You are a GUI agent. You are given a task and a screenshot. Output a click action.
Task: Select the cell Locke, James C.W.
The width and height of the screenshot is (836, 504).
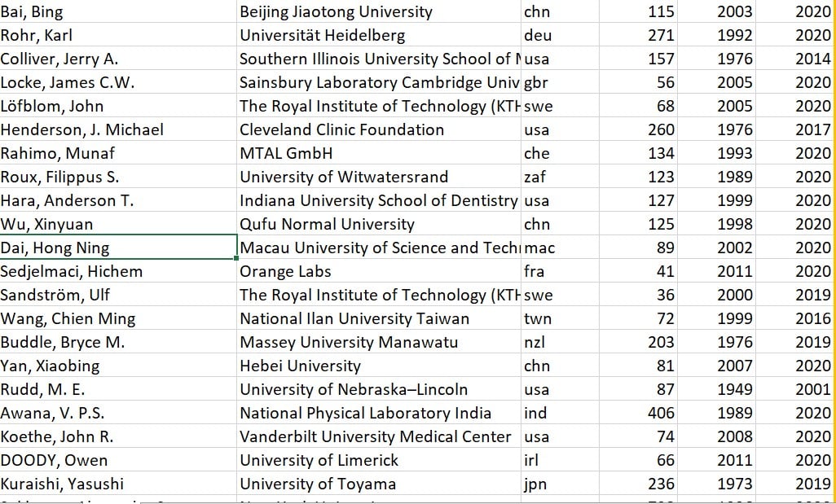tap(118, 82)
